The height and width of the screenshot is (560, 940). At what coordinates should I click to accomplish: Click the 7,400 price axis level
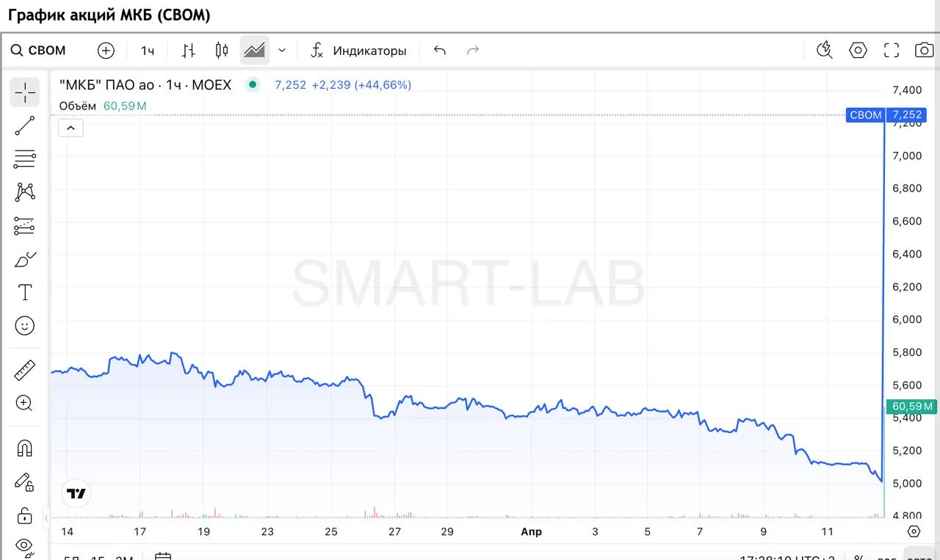tap(906, 90)
